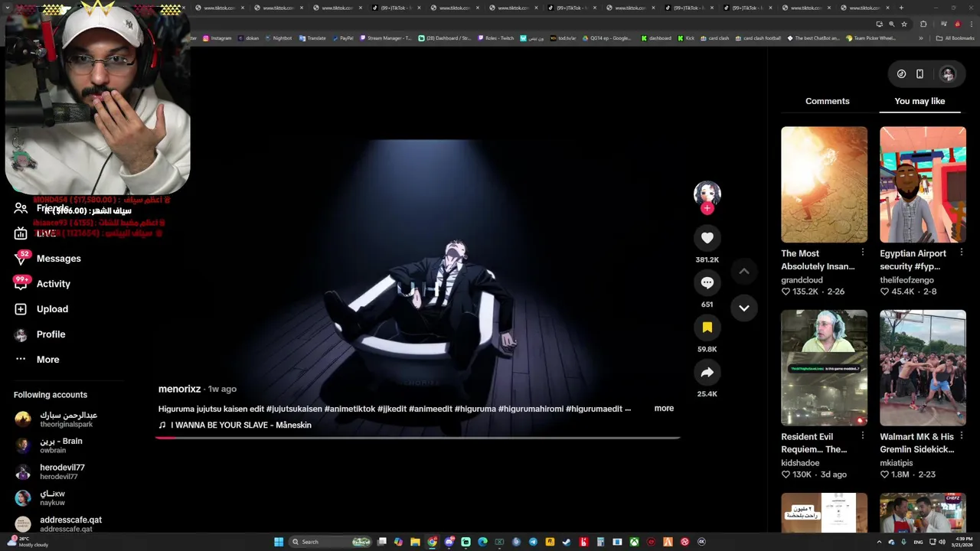980x551 pixels.
Task: Open options menu for The Most Absolutely Insane
Action: coord(863,253)
